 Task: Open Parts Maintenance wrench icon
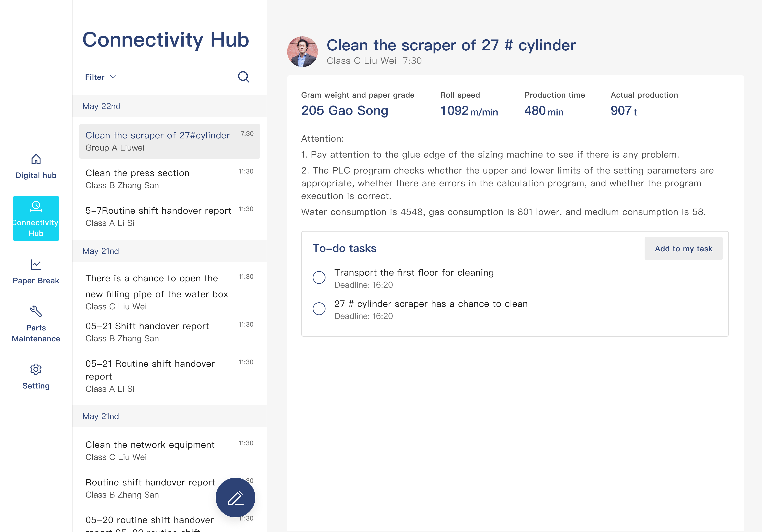(x=36, y=312)
